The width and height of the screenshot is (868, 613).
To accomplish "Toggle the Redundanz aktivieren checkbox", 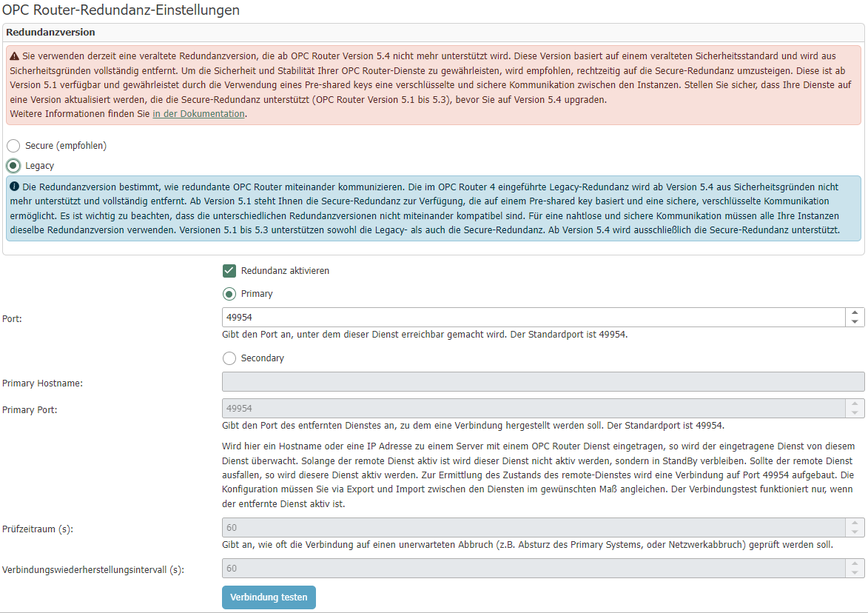I will pos(229,271).
